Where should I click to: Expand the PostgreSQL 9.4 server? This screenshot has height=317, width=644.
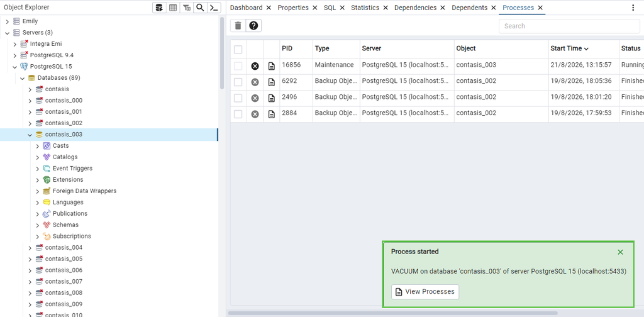tap(15, 55)
